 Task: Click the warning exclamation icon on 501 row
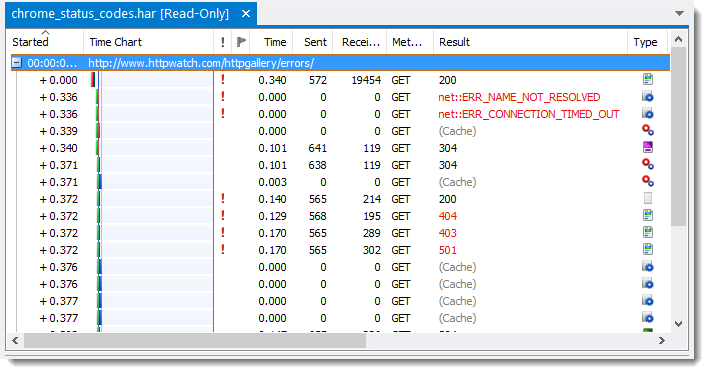click(x=222, y=249)
